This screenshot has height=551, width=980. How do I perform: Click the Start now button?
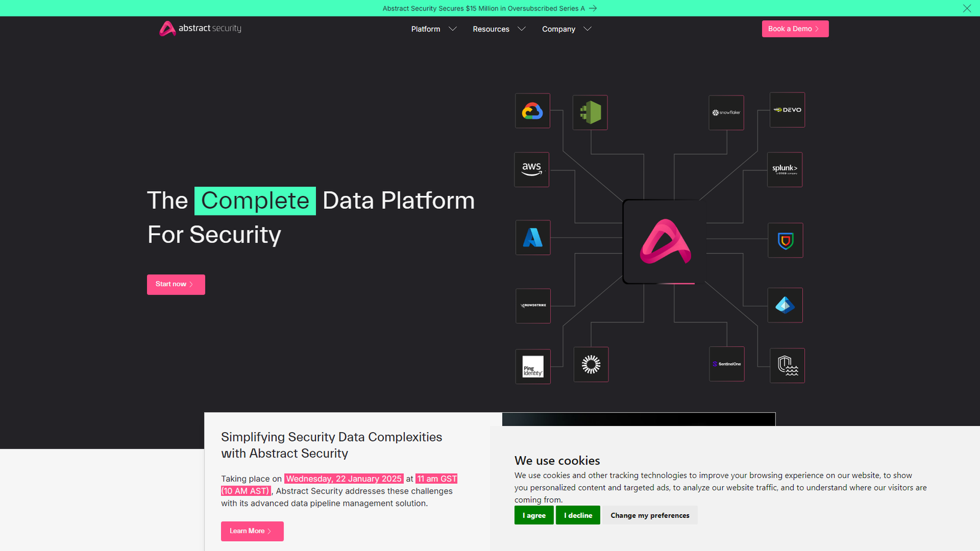[176, 285]
